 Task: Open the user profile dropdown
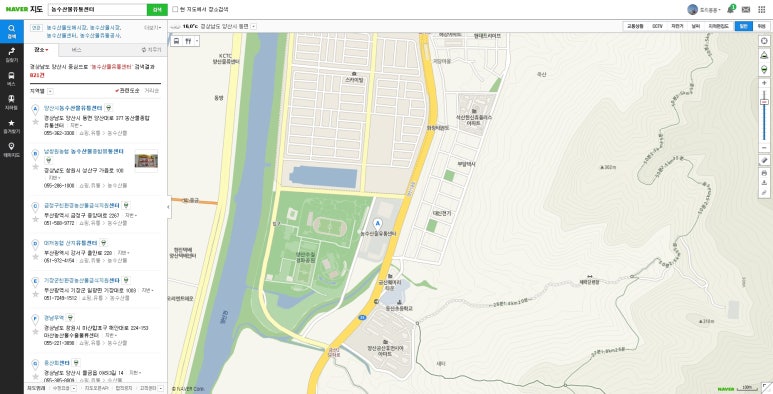coord(704,9)
